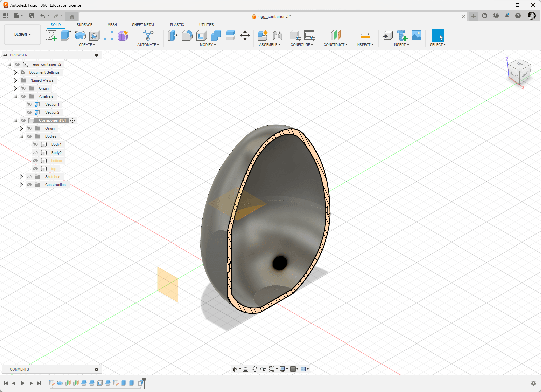Click the ViewCube TOP face
The height and width of the screenshot is (392, 541).
click(519, 64)
